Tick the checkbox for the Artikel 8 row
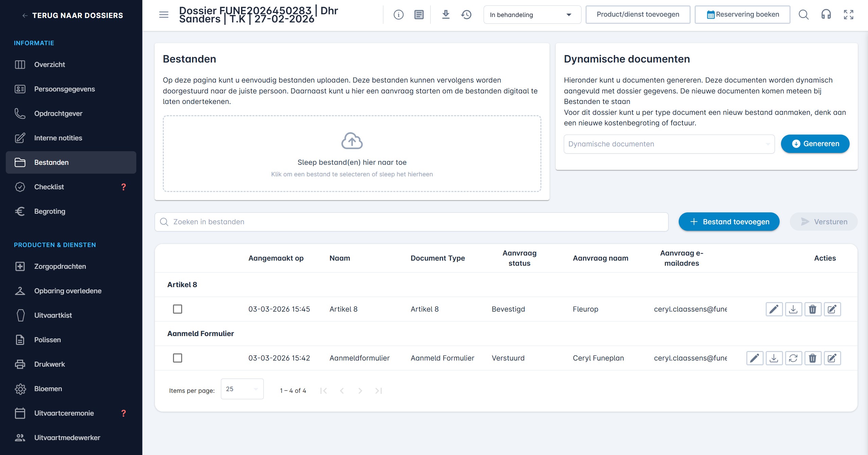The width and height of the screenshot is (868, 455). tap(177, 309)
